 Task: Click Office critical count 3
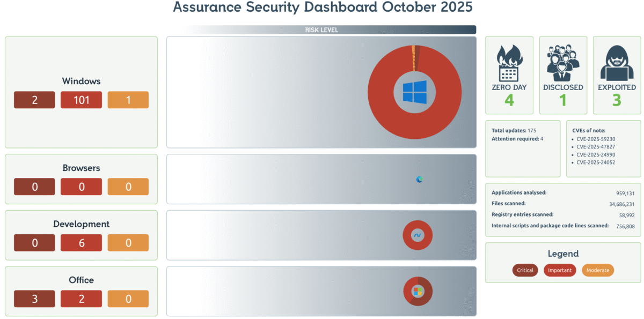click(34, 299)
